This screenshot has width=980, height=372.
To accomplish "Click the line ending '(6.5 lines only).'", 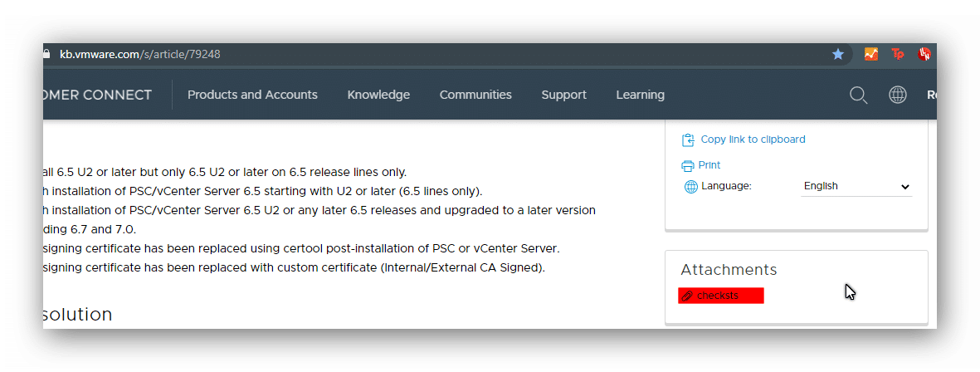I will [x=262, y=191].
